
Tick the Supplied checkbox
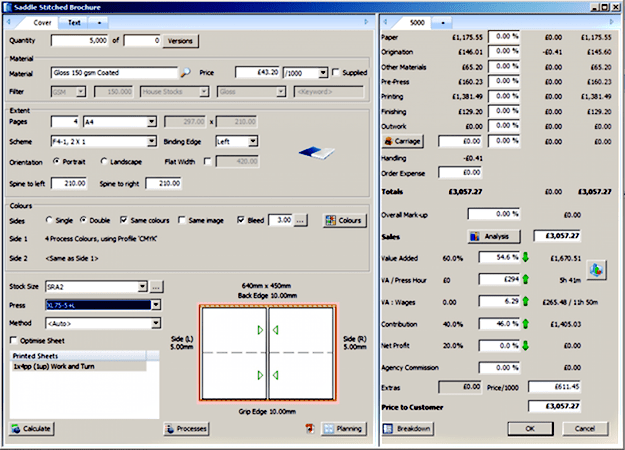point(334,73)
